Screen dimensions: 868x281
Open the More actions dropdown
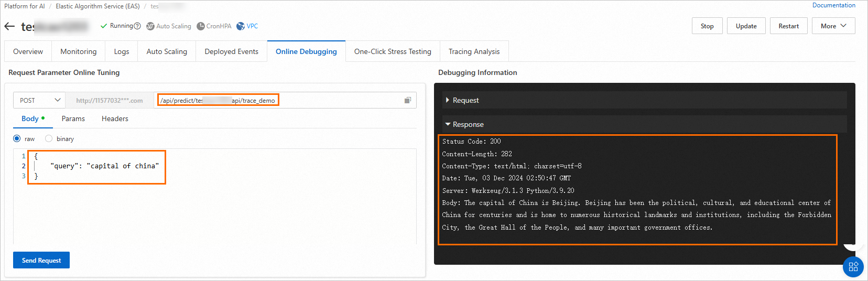tap(833, 26)
